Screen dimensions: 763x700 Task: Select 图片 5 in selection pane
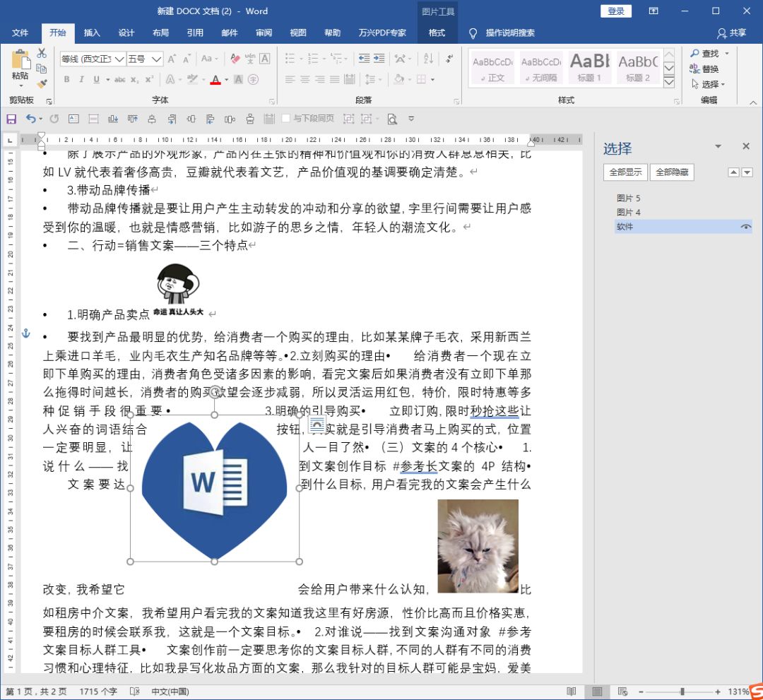[x=628, y=198]
